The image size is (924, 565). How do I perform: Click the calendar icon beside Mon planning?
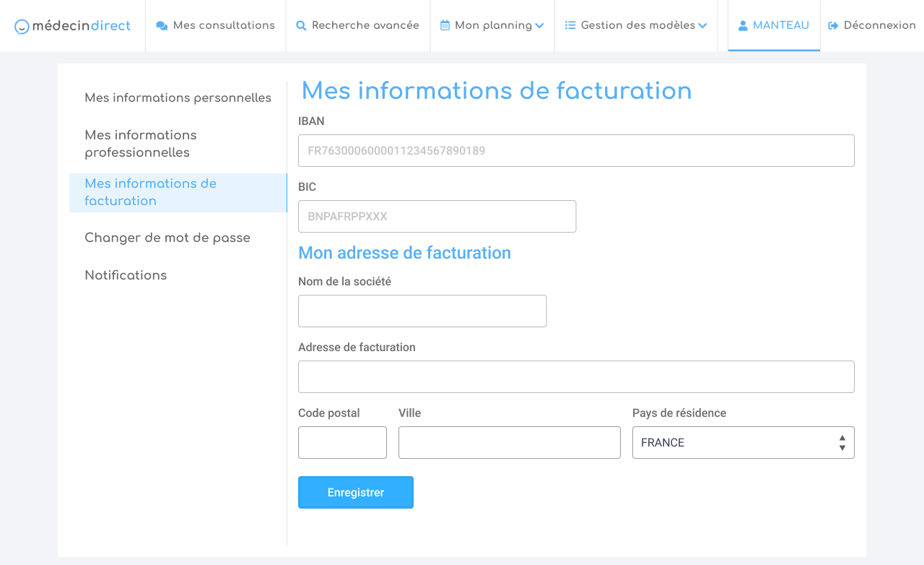445,26
